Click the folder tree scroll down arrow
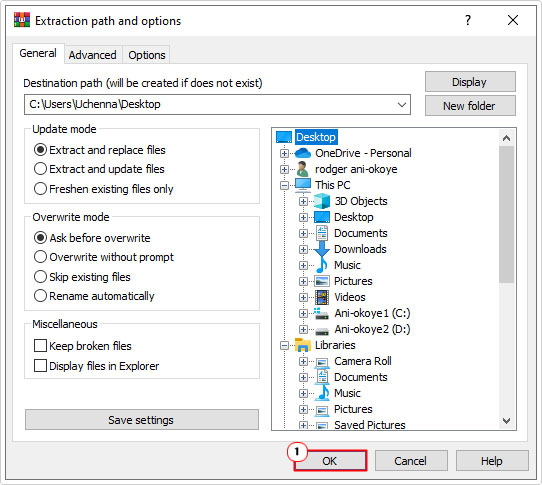Viewport: 542px width, 485px height. click(x=506, y=421)
